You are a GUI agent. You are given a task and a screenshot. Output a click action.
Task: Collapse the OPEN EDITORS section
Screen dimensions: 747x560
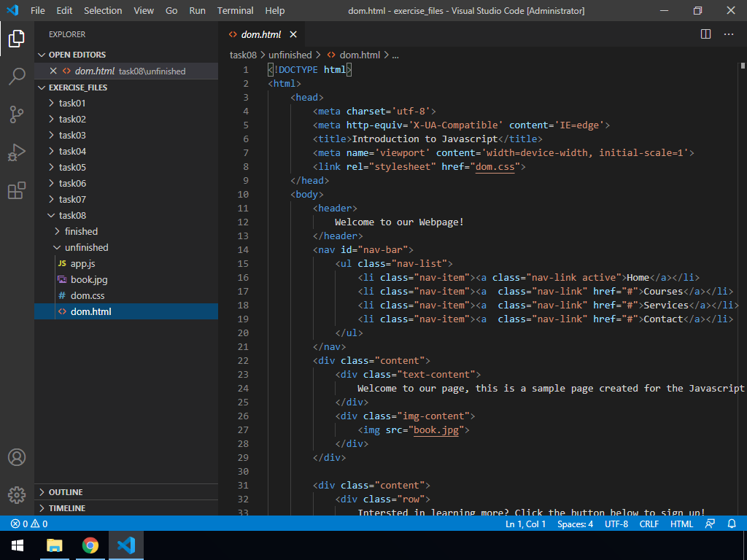[x=77, y=55]
